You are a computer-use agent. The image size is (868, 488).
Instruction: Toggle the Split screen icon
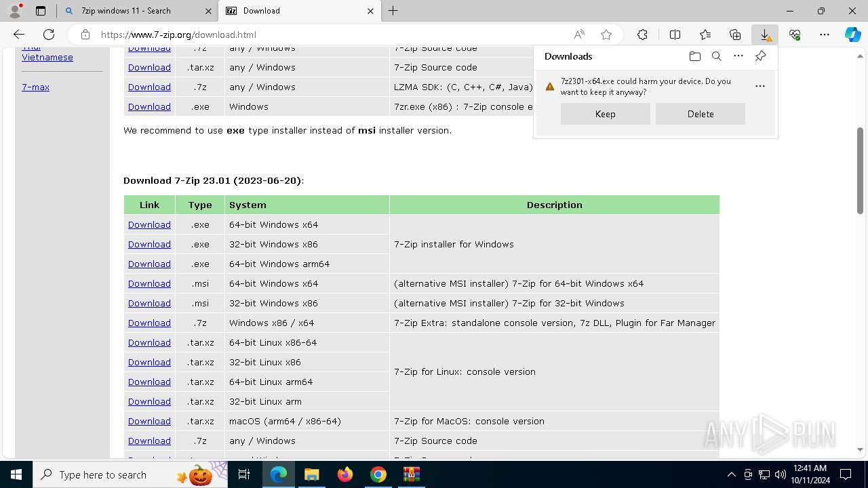coord(675,35)
